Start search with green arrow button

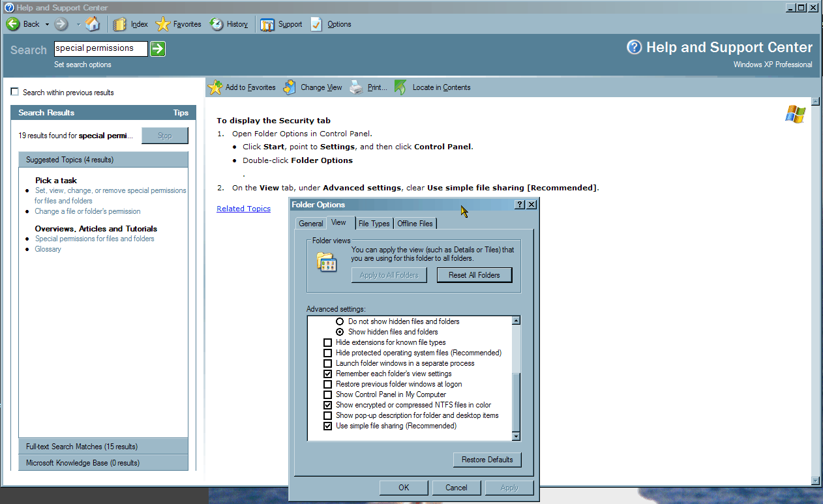point(158,48)
